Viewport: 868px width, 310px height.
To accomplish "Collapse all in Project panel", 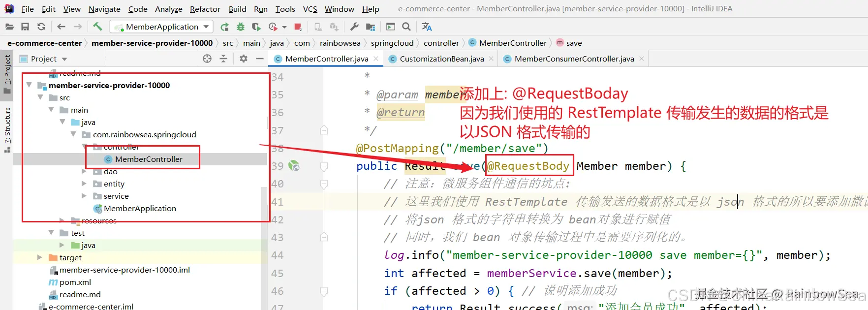I will coord(223,59).
